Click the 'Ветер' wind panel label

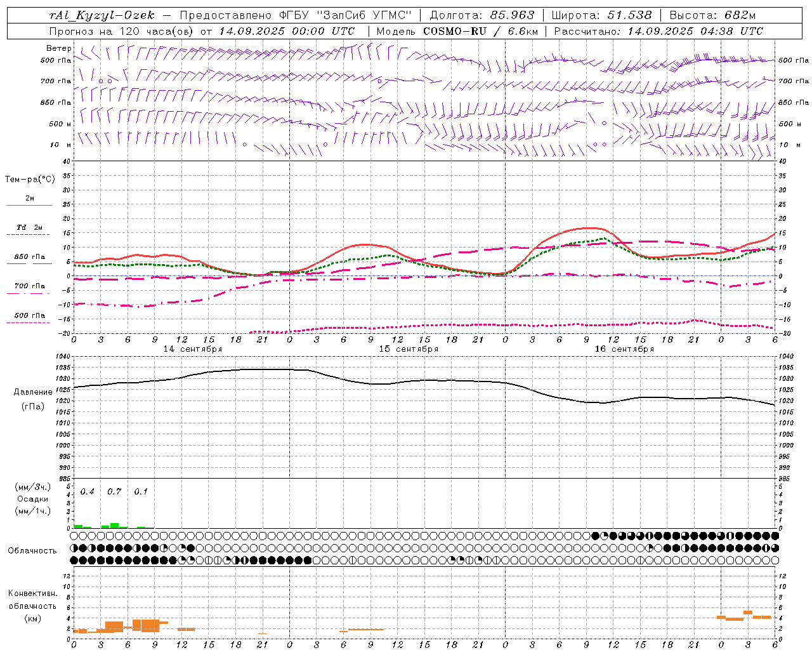(x=59, y=48)
